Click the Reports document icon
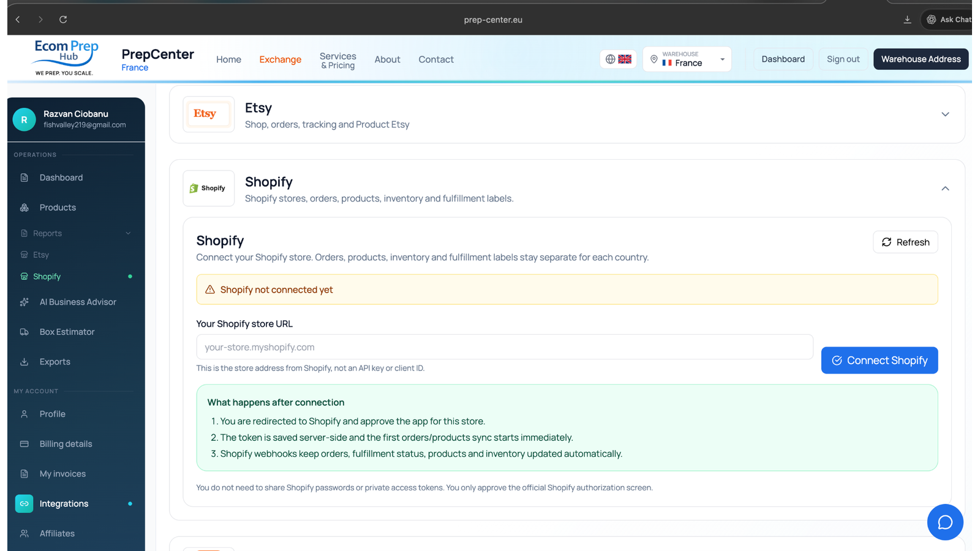The image size is (980, 551). pyautogui.click(x=24, y=233)
